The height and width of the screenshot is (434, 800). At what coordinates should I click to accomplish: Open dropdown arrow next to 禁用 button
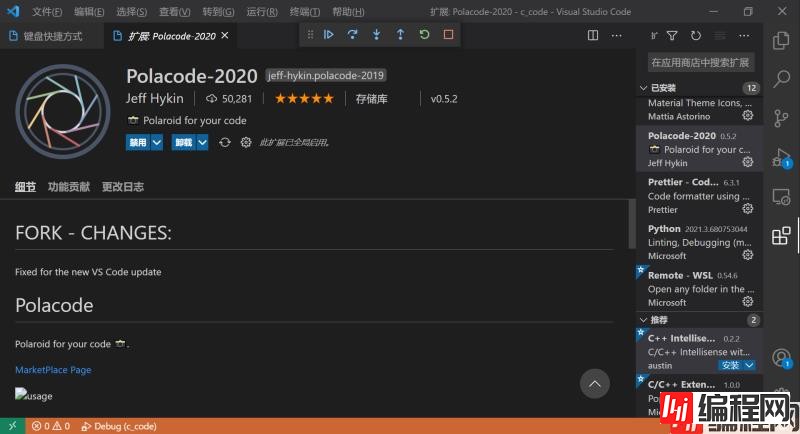(x=157, y=142)
